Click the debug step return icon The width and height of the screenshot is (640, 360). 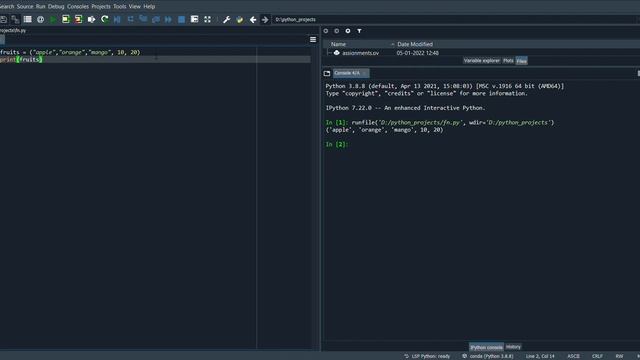click(156, 19)
